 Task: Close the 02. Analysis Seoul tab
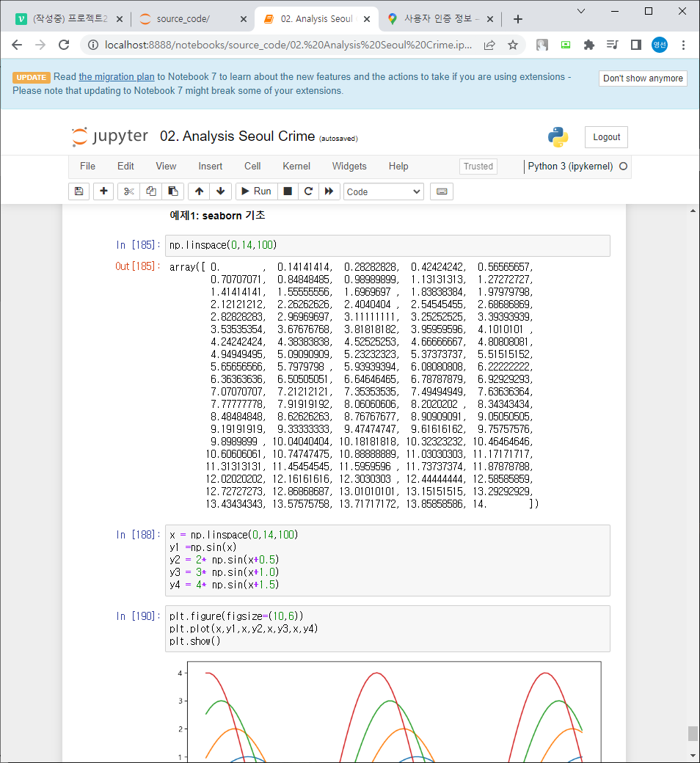pyautogui.click(x=367, y=19)
